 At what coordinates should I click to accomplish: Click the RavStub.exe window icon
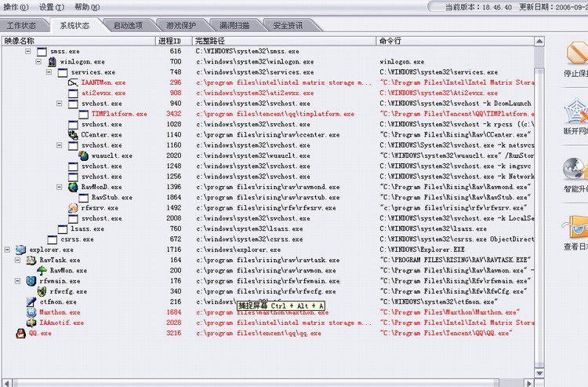click(83, 198)
